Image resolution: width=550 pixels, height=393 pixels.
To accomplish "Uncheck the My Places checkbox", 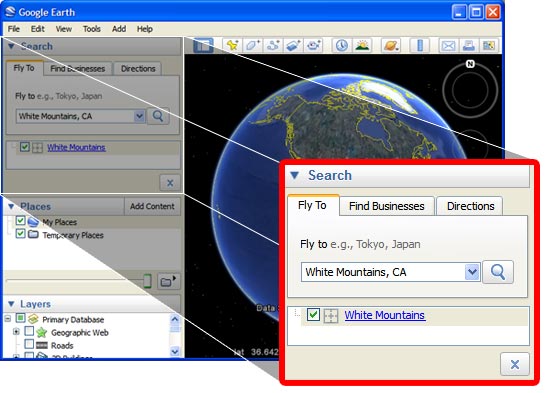I will pos(20,221).
